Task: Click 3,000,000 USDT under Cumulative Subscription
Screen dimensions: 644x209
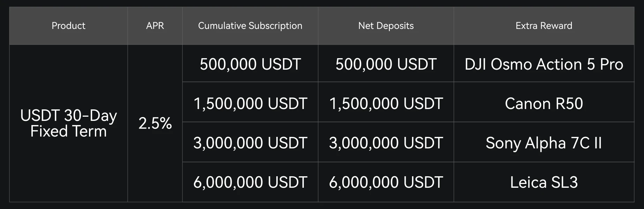Action: click(250, 143)
